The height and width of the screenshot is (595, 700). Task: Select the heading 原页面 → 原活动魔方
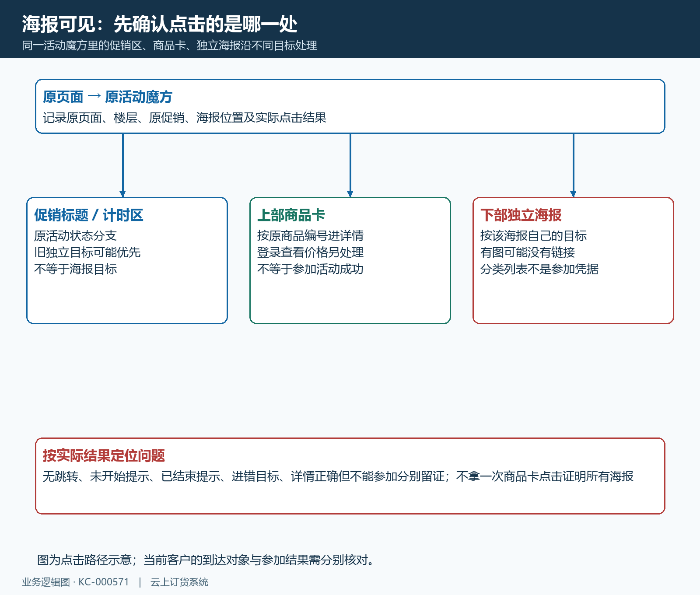coord(108,97)
